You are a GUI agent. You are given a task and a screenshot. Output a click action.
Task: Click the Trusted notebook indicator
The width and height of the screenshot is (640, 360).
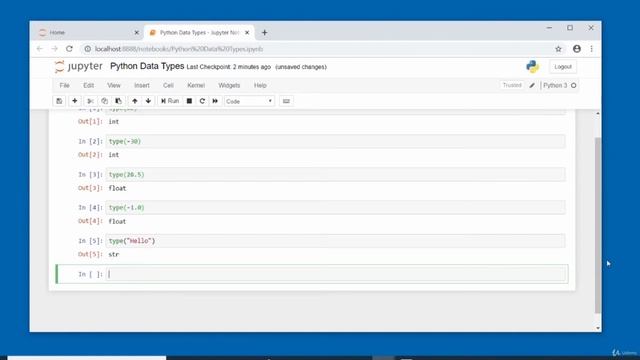point(512,85)
